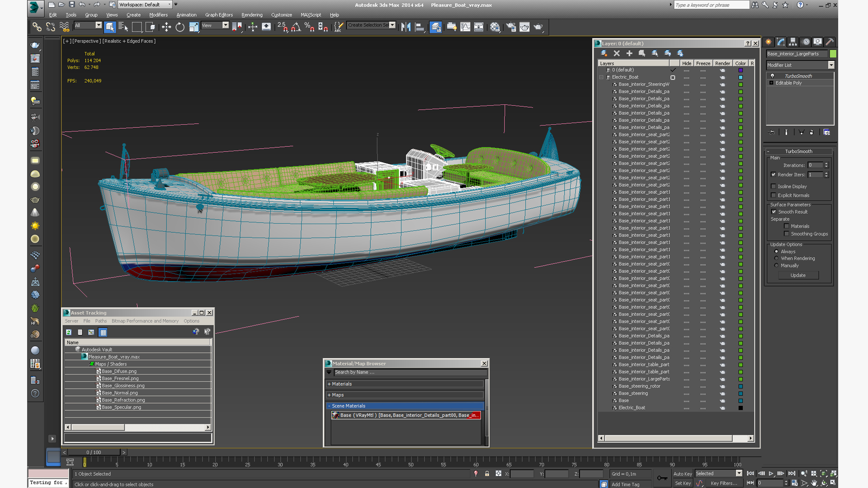Collapse the Electric_Boat layer tree
The width and height of the screenshot is (868, 488).
[601, 77]
